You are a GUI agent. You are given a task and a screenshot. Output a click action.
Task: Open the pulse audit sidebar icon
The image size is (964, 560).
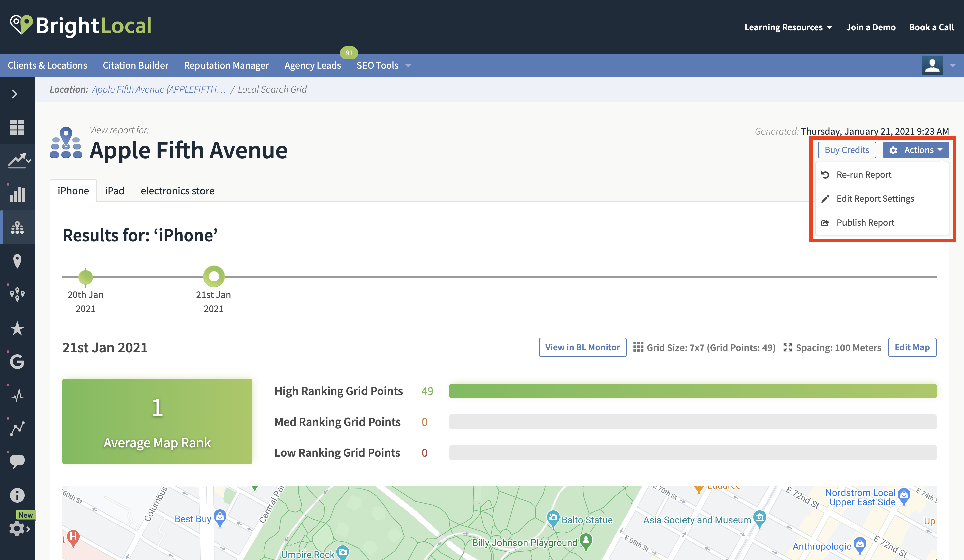point(17,395)
